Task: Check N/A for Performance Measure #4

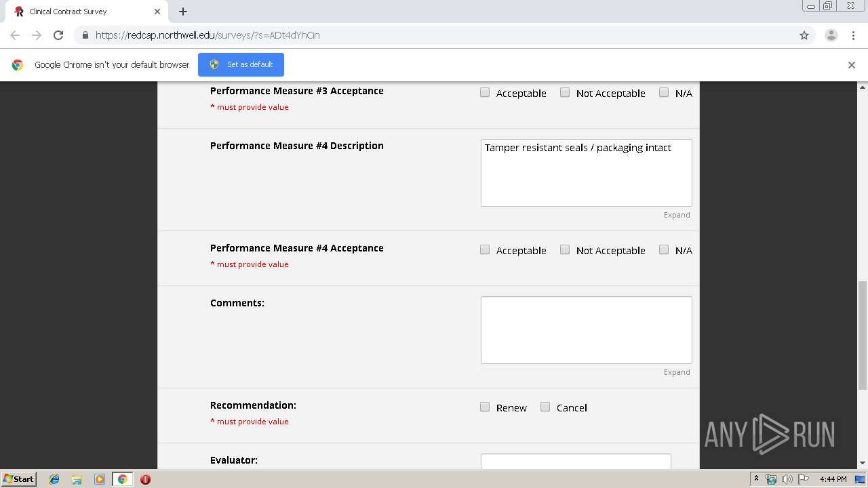Action: (664, 249)
